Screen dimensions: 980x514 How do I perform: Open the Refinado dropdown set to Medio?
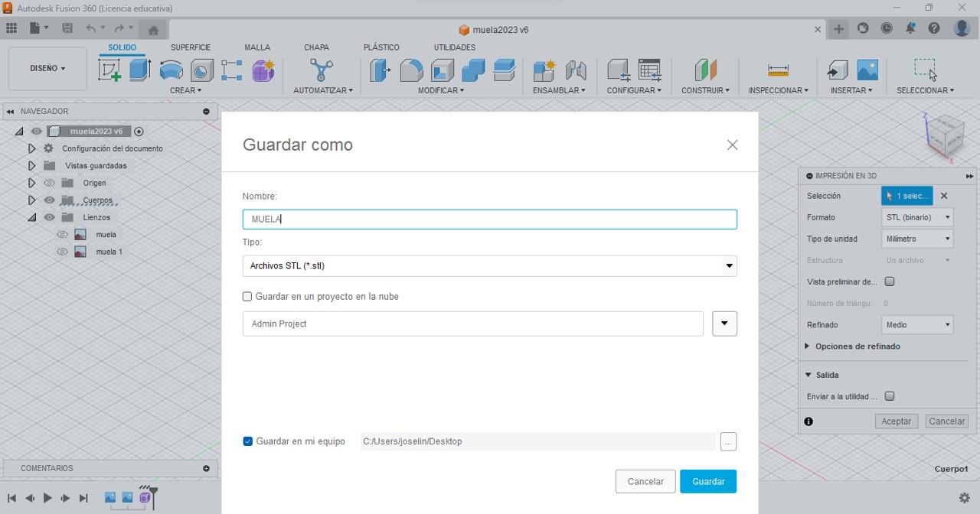click(917, 325)
